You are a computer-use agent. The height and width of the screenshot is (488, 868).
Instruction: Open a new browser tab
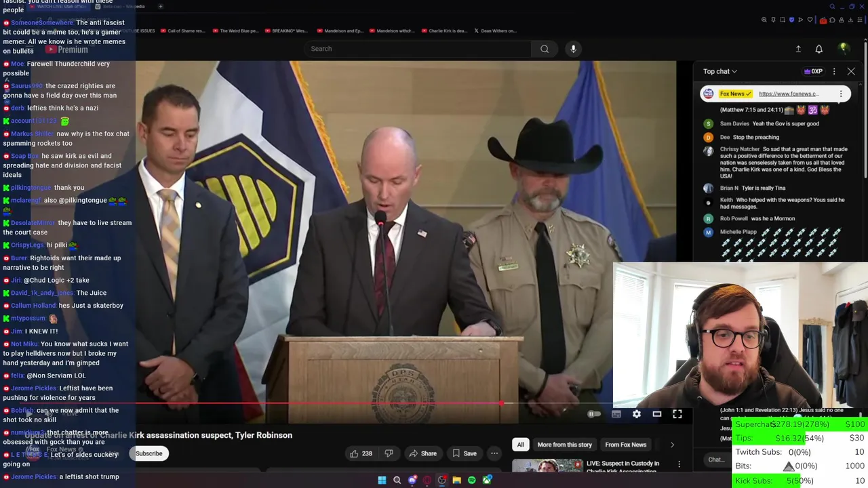coord(160,6)
